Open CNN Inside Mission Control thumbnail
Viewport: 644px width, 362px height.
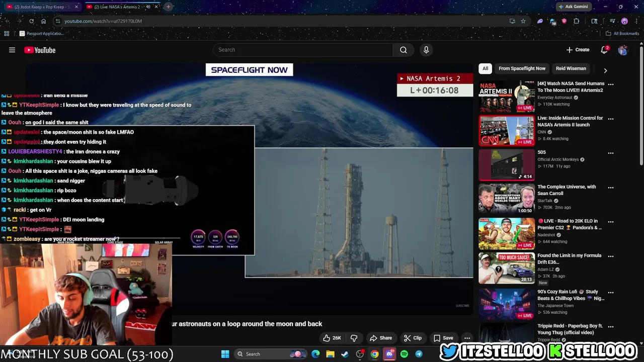pos(507,131)
